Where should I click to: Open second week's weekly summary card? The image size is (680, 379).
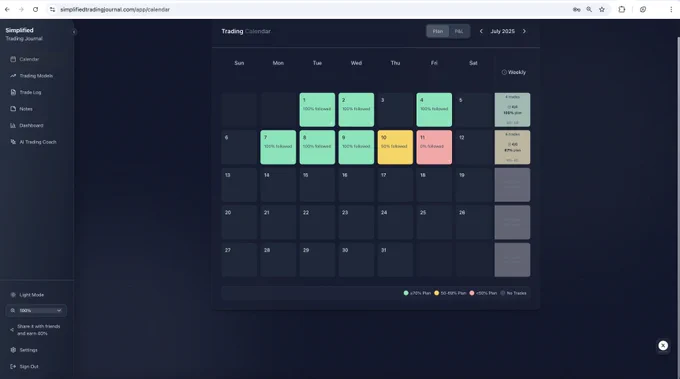click(512, 147)
